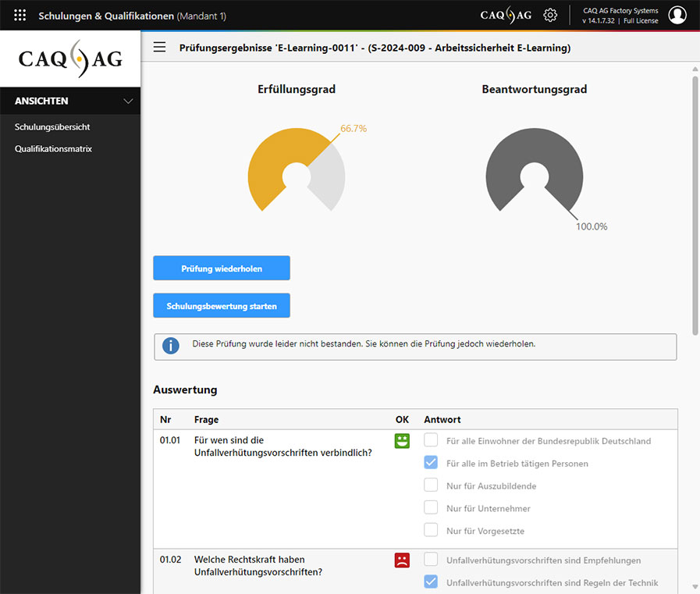700x594 pixels.
Task: Check the 'Nur für Auszubildende' box
Action: coord(431,486)
